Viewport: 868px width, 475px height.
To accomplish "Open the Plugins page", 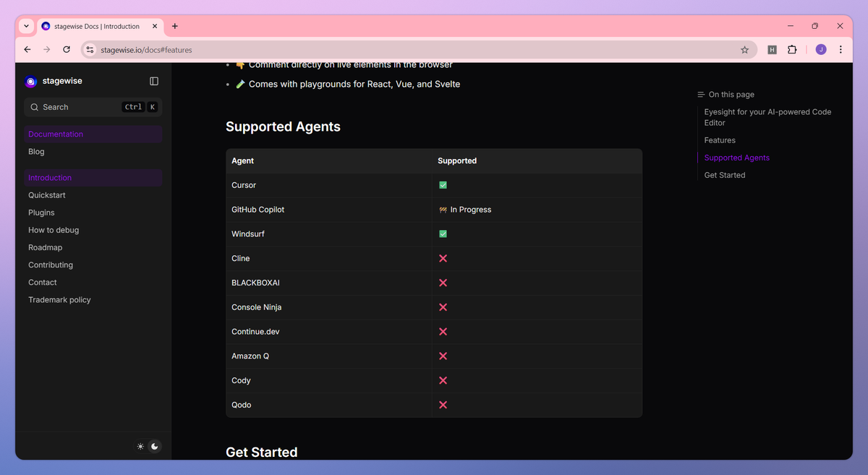I will pyautogui.click(x=93, y=213).
